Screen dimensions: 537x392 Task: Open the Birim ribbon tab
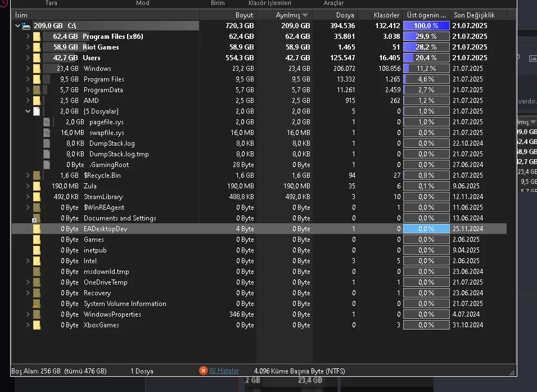(218, 3)
